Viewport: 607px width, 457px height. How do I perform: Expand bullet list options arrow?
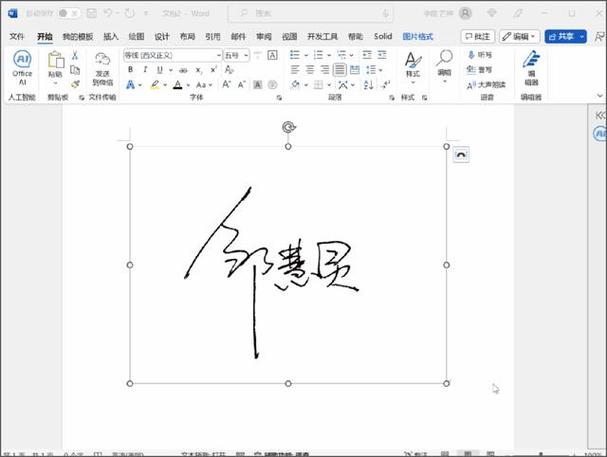click(x=306, y=55)
